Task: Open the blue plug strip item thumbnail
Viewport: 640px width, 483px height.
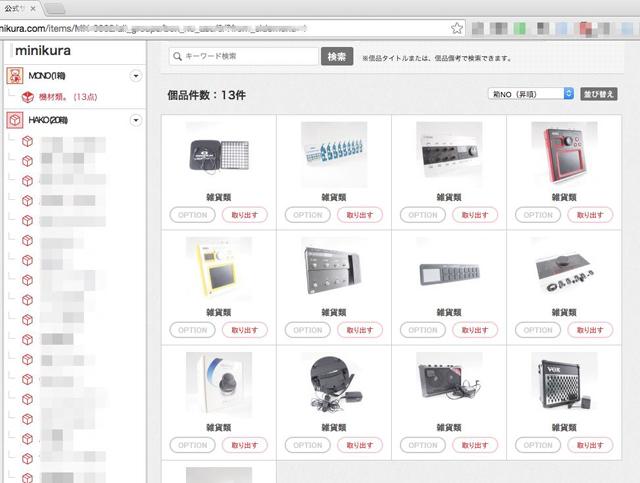Action: coord(334,155)
